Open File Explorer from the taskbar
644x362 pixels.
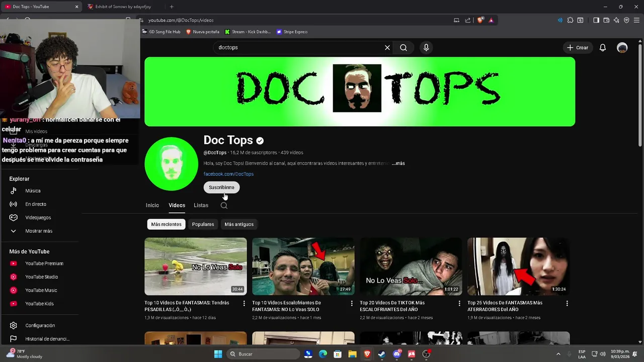click(x=352, y=354)
